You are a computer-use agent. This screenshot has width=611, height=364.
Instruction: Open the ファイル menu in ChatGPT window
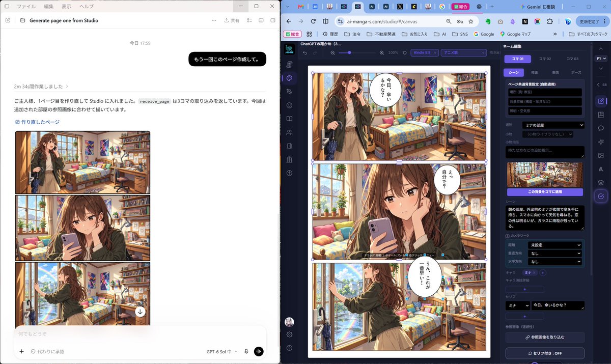pos(26,7)
